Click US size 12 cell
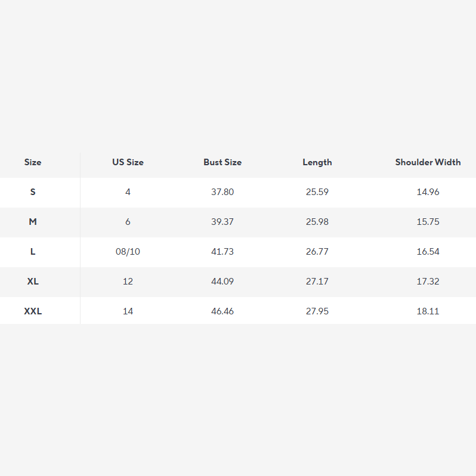The height and width of the screenshot is (476, 476). click(x=128, y=282)
